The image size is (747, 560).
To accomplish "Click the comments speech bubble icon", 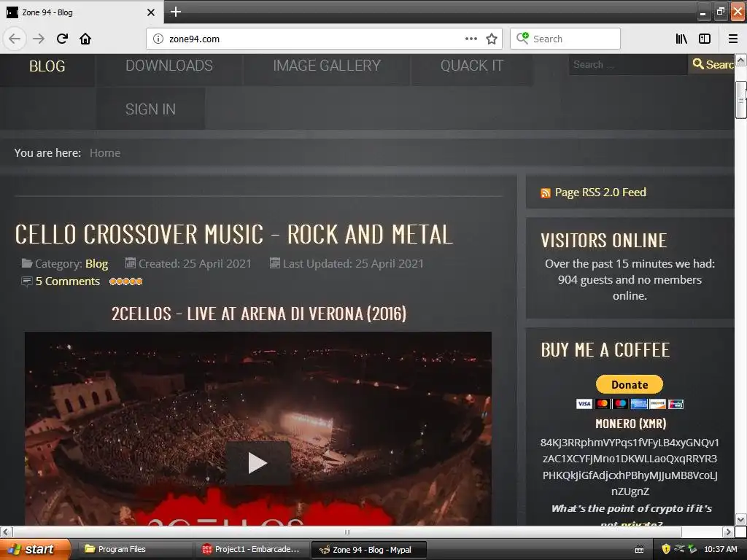I will tap(27, 281).
